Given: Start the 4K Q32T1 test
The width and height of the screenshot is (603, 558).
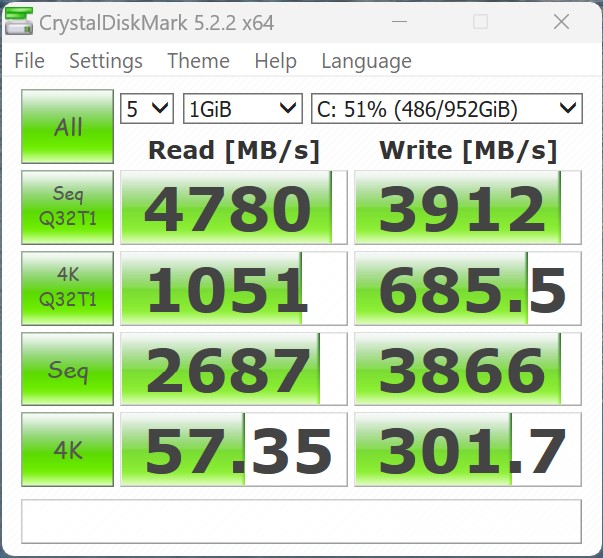Looking at the screenshot, I should click(x=68, y=288).
